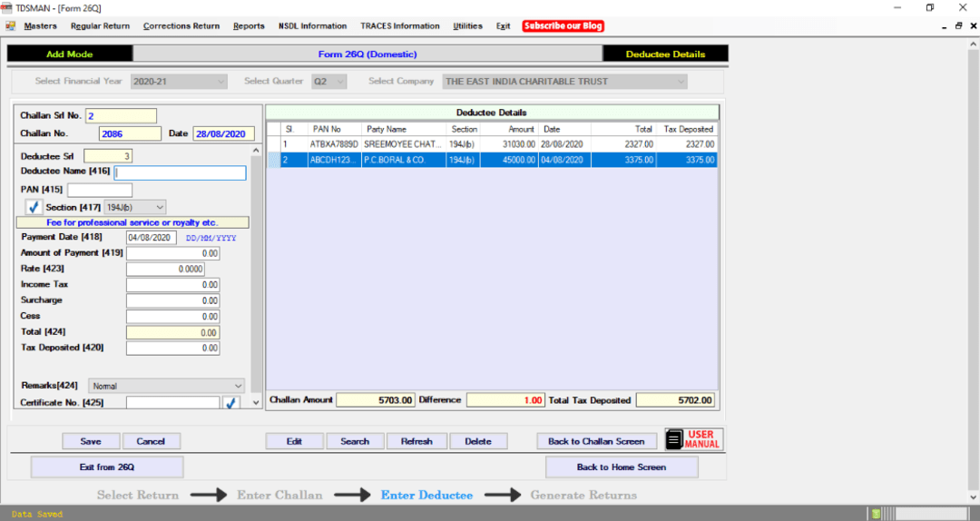Image resolution: width=980 pixels, height=521 pixels.
Task: Click the Challan No. 2086 field
Action: (130, 133)
